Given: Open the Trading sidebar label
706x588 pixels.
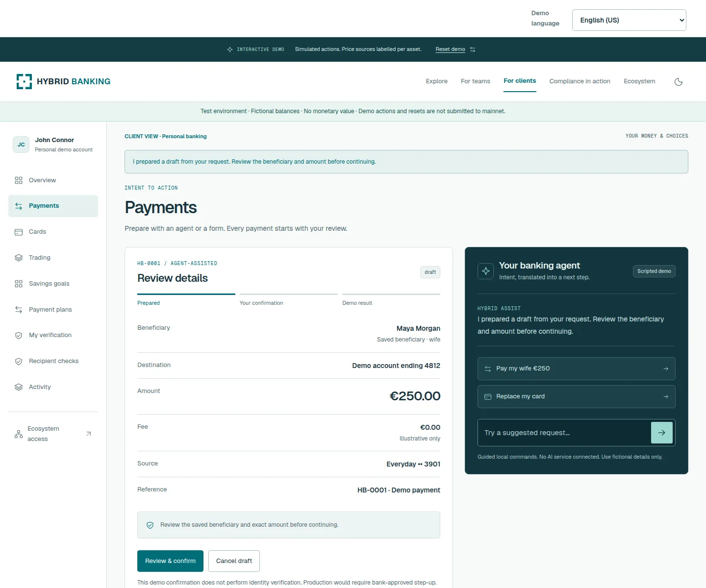Looking at the screenshot, I should (x=39, y=258).
